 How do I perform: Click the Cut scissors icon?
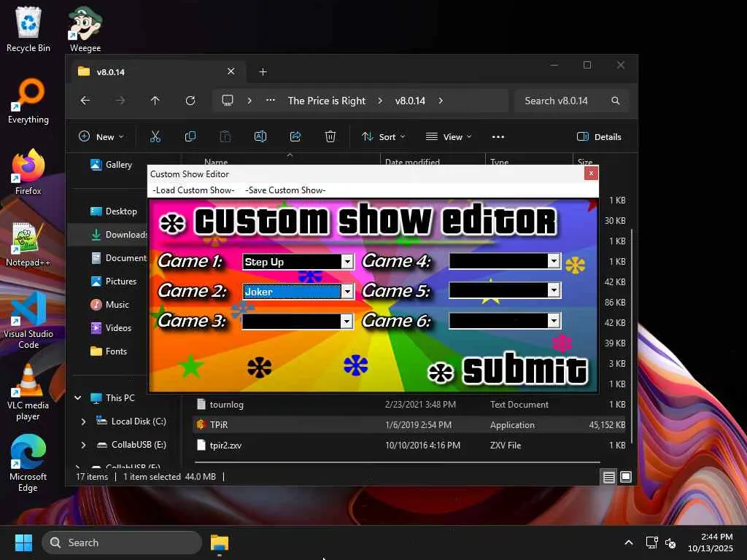[155, 136]
